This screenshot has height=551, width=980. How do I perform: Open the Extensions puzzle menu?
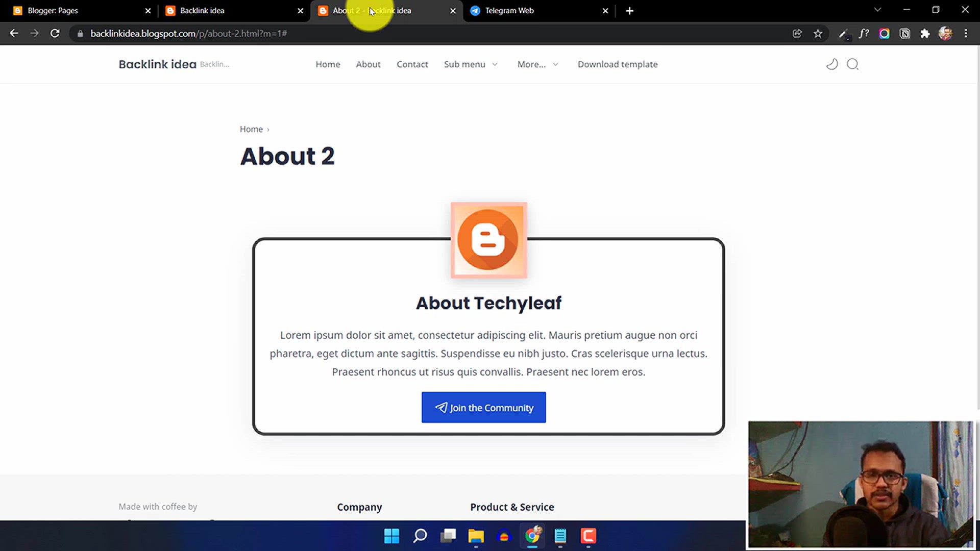pos(925,34)
